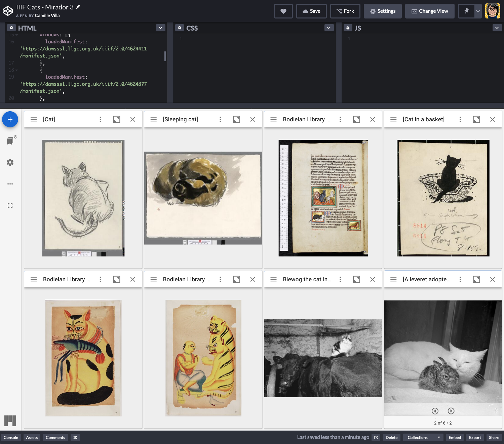Click the Export button

475,437
